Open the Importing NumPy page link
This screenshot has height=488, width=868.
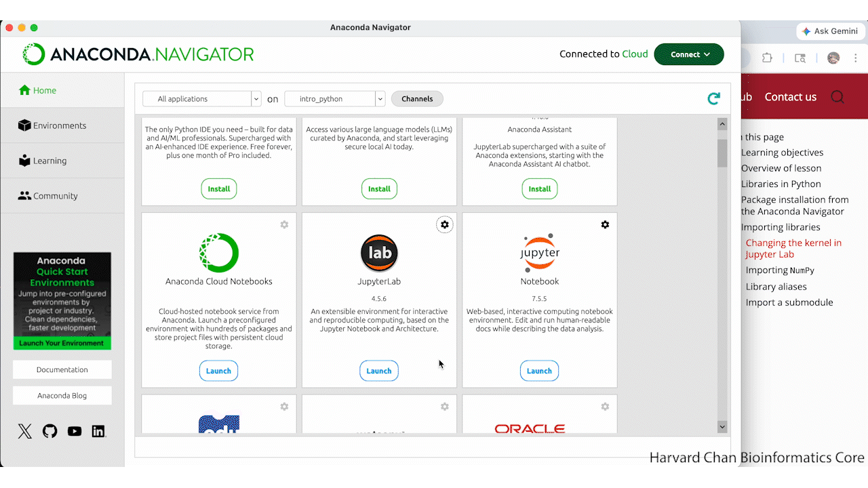pos(780,270)
